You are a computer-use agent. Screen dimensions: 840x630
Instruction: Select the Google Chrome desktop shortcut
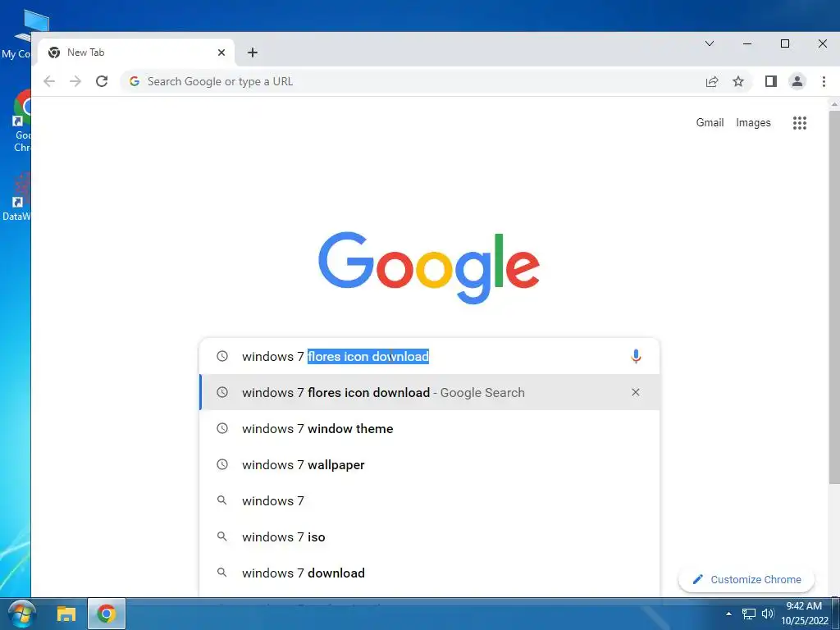click(x=21, y=121)
